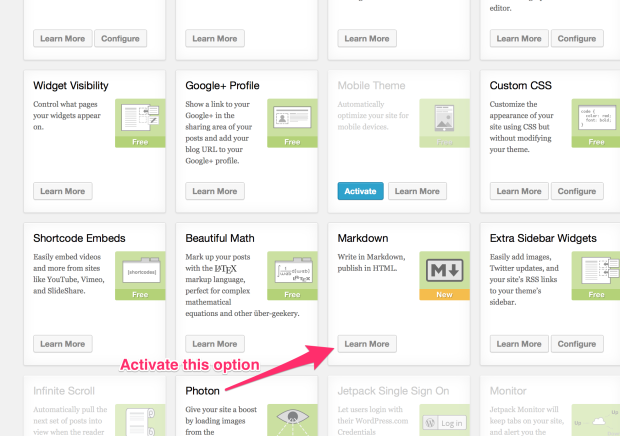Click the Beautiful Math heading

[x=220, y=238]
